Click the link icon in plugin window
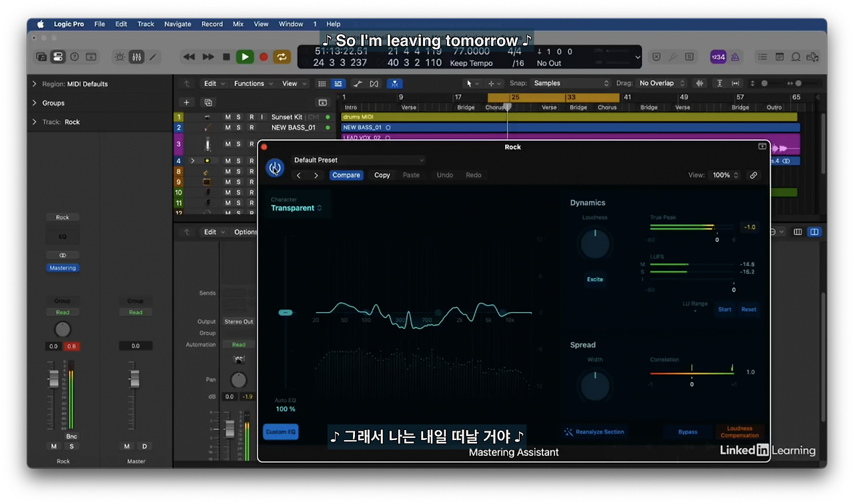This screenshot has height=504, width=854. (x=753, y=175)
